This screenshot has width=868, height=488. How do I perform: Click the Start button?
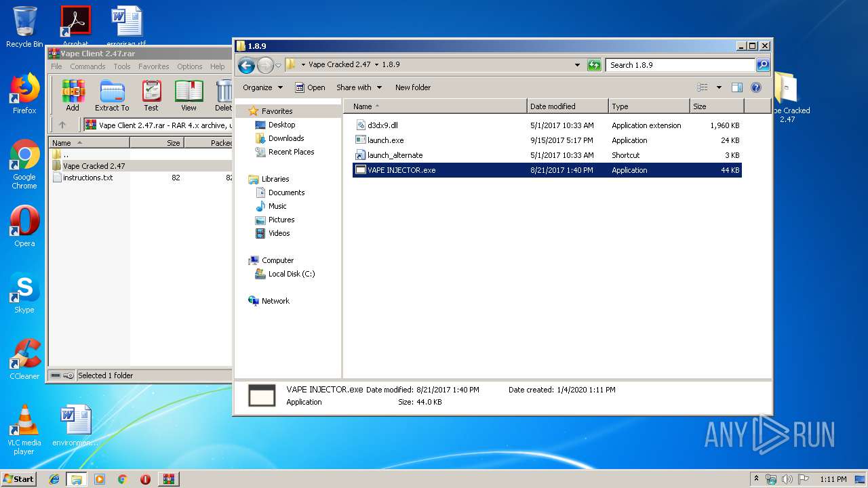18,479
